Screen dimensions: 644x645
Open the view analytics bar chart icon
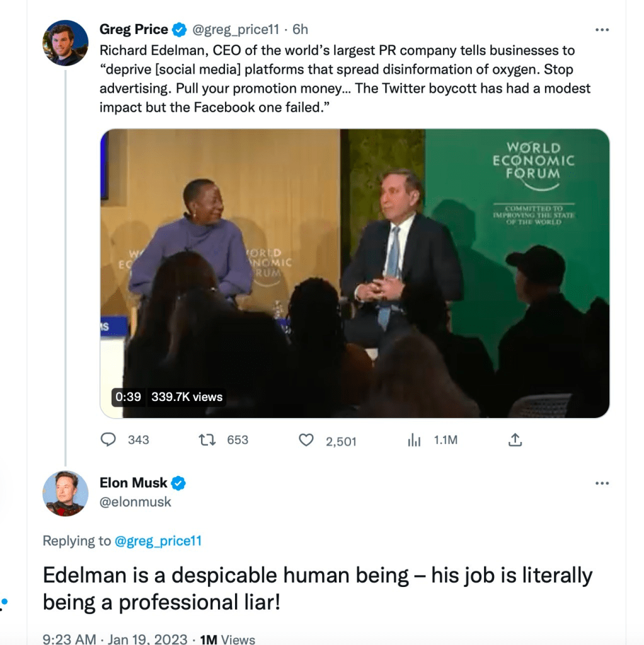(414, 440)
